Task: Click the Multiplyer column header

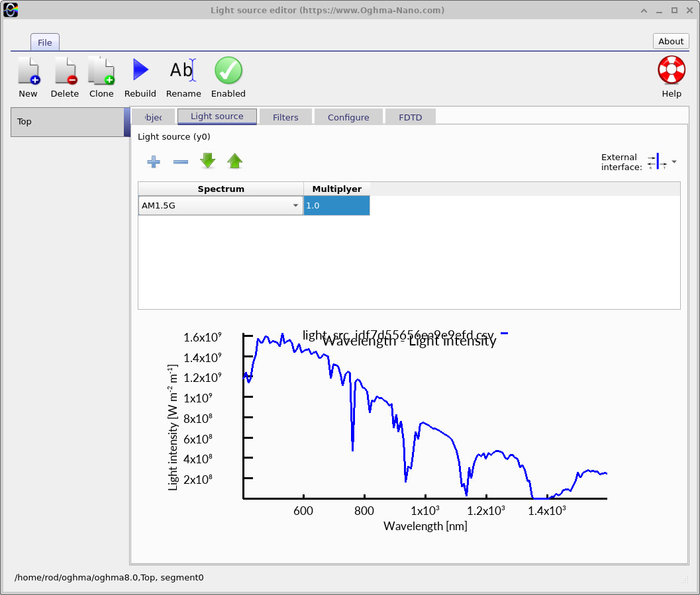Action: [x=336, y=189]
